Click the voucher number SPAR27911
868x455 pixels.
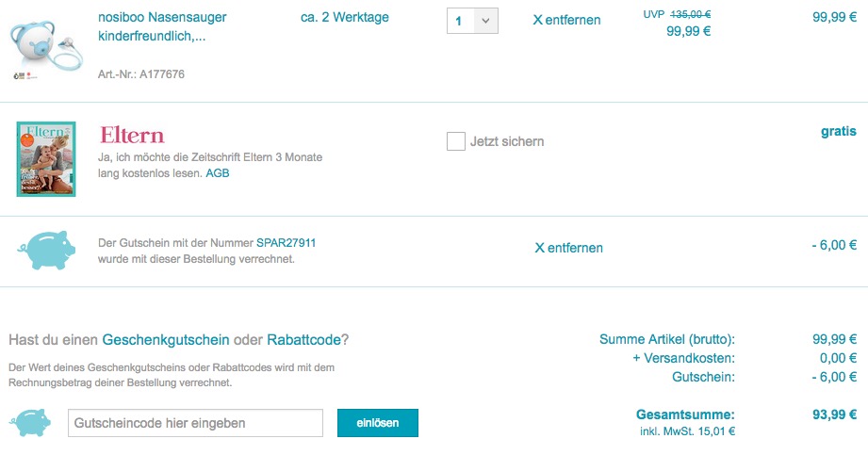coord(286,243)
